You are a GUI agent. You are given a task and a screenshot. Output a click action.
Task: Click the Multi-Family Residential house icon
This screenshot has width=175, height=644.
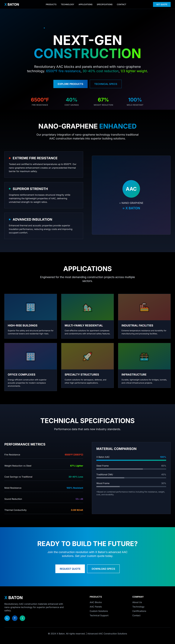pos(87,307)
